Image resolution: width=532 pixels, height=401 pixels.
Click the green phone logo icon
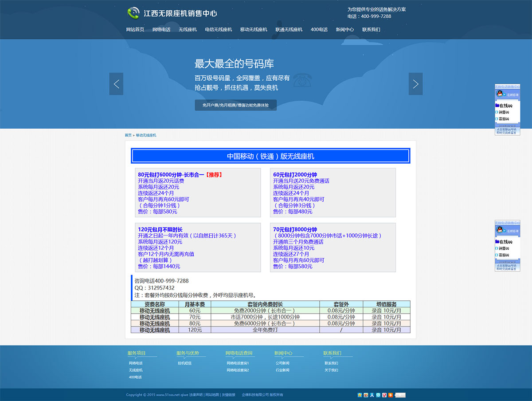[133, 13]
